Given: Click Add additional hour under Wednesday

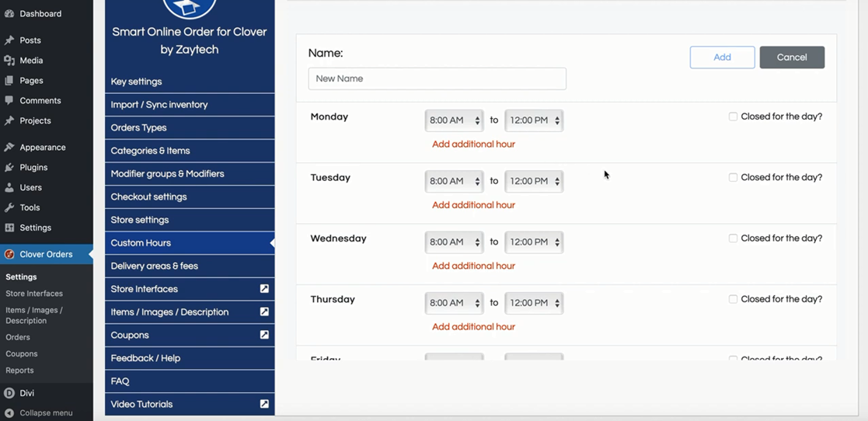Looking at the screenshot, I should point(473,266).
